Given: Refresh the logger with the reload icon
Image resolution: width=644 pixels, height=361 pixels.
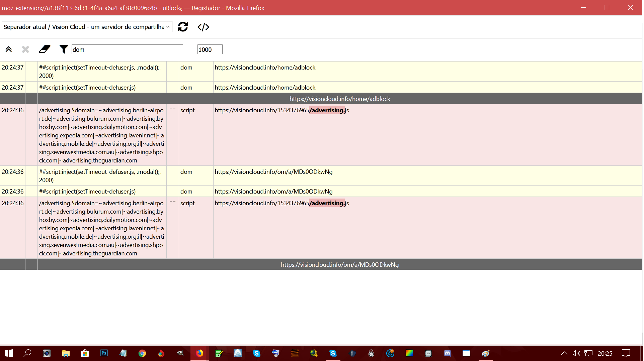Looking at the screenshot, I should click(x=182, y=27).
